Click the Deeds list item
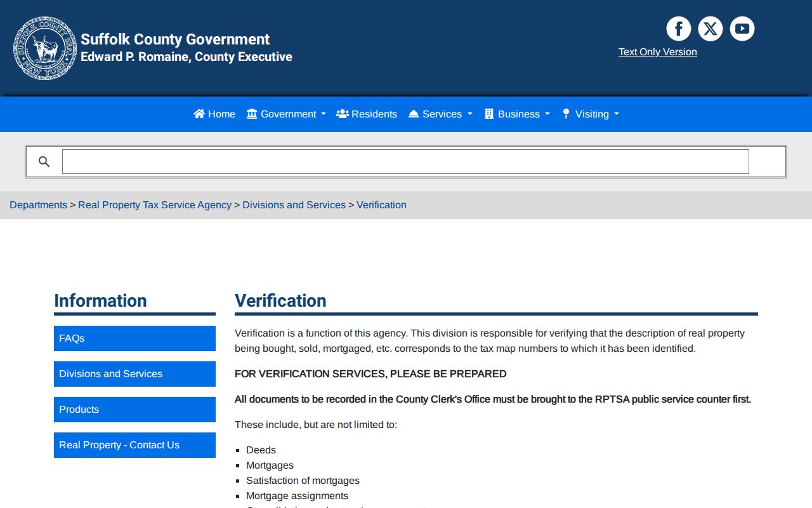This screenshot has width=812, height=508. coord(261,450)
